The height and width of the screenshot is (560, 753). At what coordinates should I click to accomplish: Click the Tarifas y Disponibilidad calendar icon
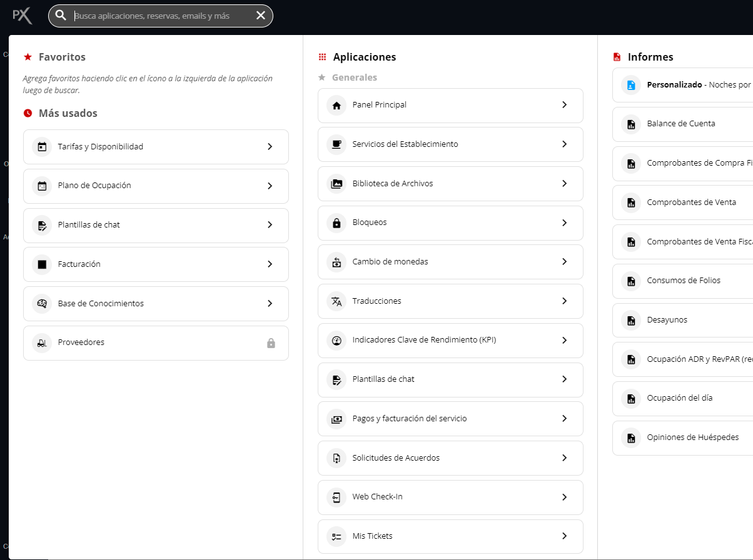42,147
